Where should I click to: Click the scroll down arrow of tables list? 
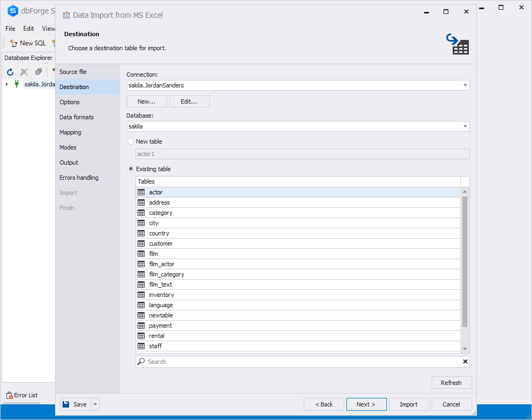pos(465,349)
